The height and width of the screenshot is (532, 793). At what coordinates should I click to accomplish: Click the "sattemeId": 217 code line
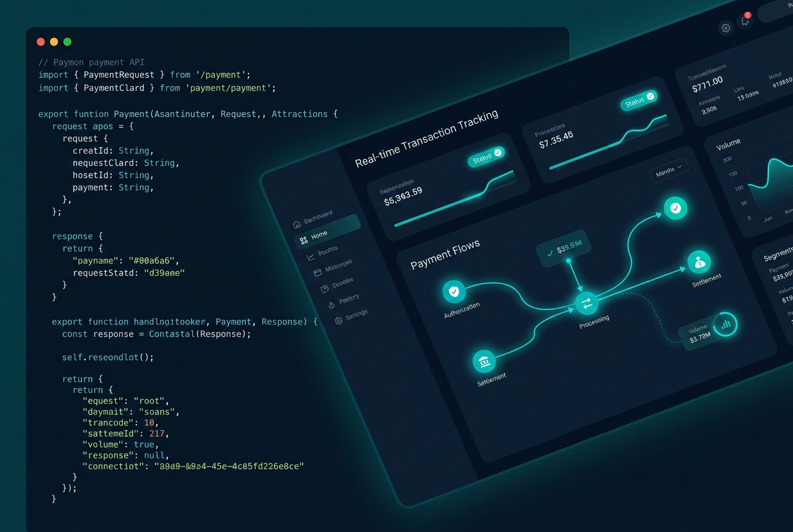click(x=126, y=434)
